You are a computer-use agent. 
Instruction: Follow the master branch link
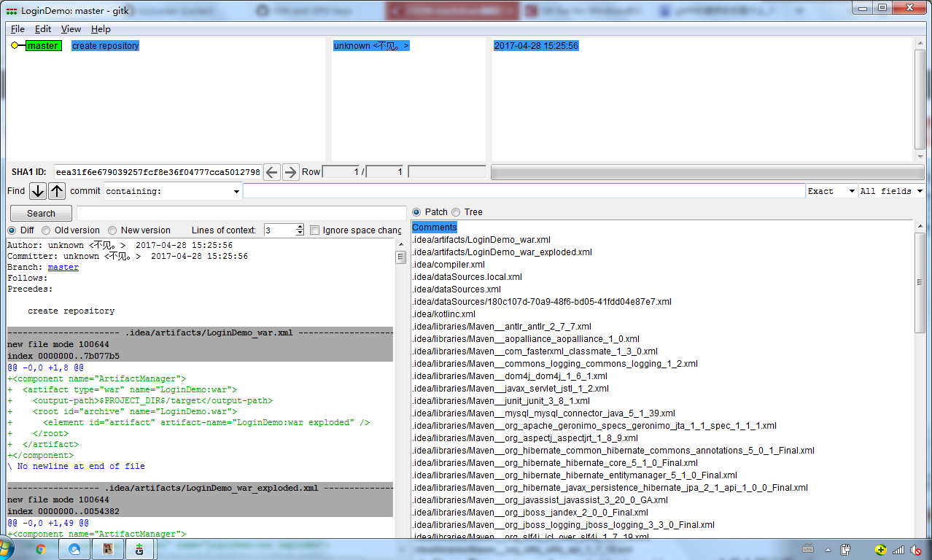63,268
